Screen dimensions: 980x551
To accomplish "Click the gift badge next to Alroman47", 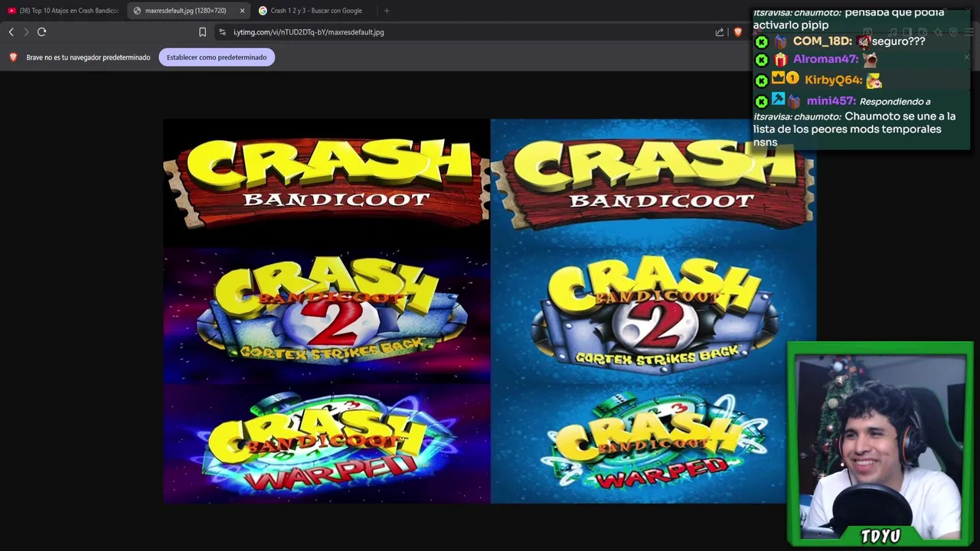I will (x=780, y=60).
